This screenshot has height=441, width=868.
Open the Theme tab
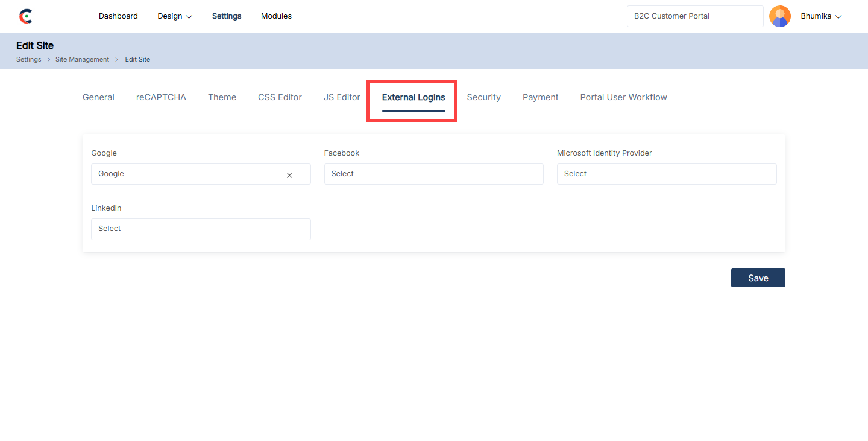[222, 97]
